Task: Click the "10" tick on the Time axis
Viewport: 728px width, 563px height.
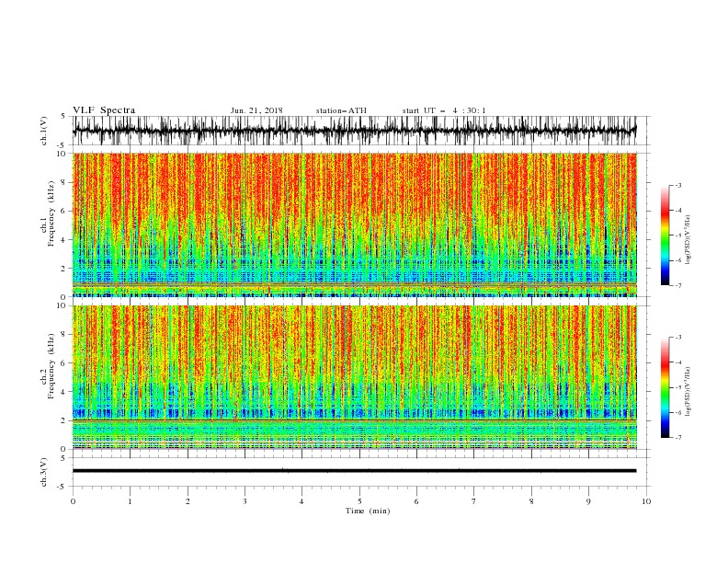Action: pyautogui.click(x=646, y=501)
